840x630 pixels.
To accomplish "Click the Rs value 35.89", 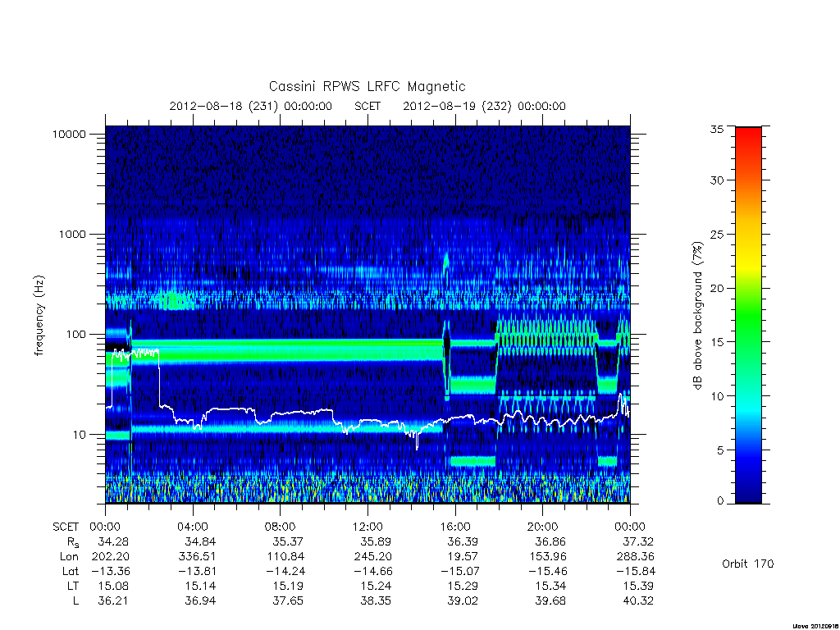I will [x=376, y=541].
